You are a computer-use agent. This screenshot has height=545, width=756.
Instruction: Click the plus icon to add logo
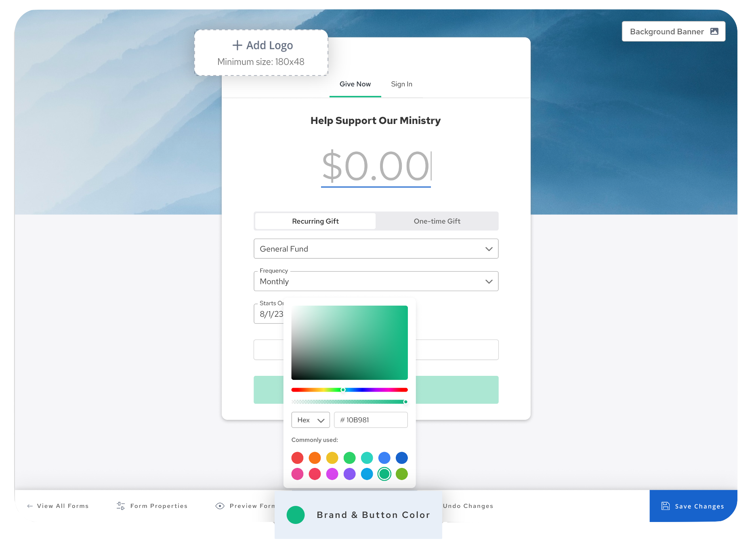237,45
